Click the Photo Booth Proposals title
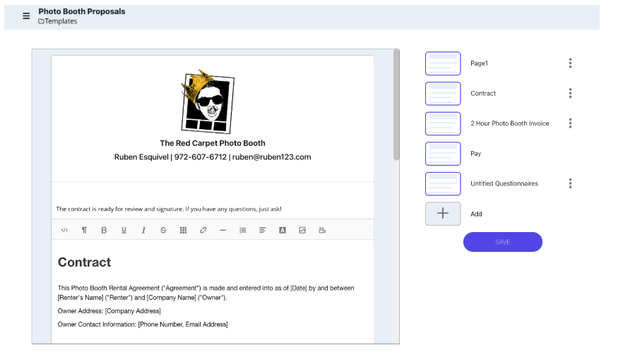 coord(82,11)
